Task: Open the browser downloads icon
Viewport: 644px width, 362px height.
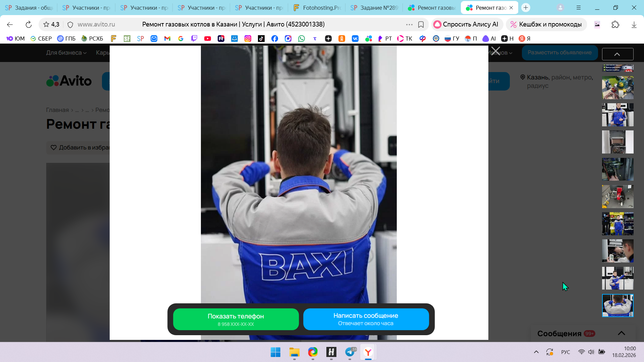Action: [x=634, y=24]
